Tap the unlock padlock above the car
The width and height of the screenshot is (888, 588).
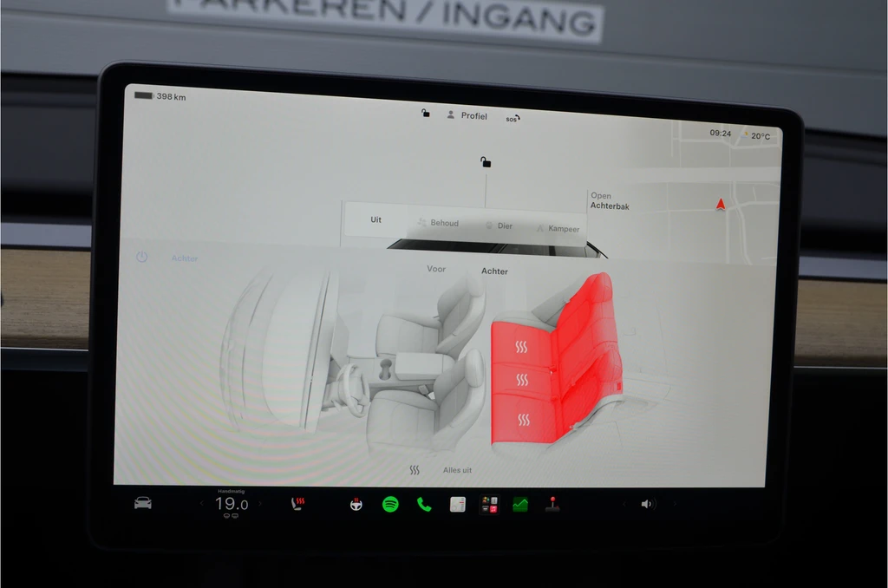click(x=486, y=162)
